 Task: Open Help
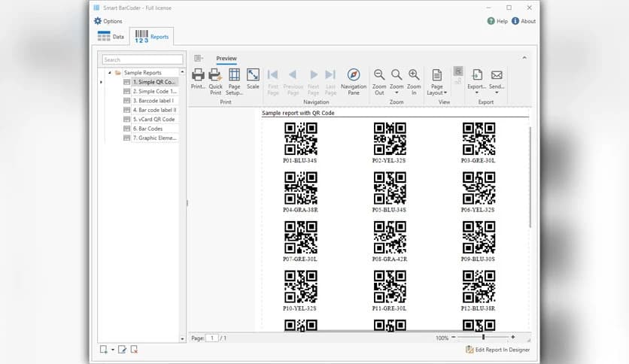coord(497,21)
